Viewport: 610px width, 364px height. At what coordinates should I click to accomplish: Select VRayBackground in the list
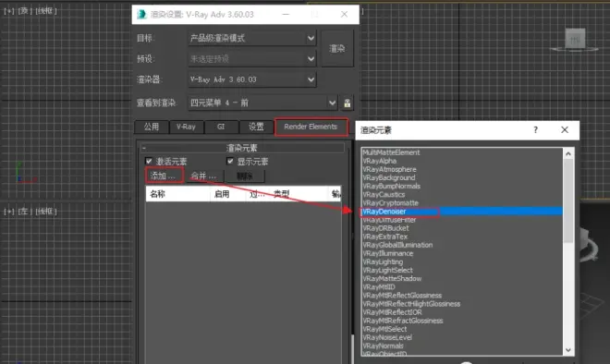click(x=388, y=177)
